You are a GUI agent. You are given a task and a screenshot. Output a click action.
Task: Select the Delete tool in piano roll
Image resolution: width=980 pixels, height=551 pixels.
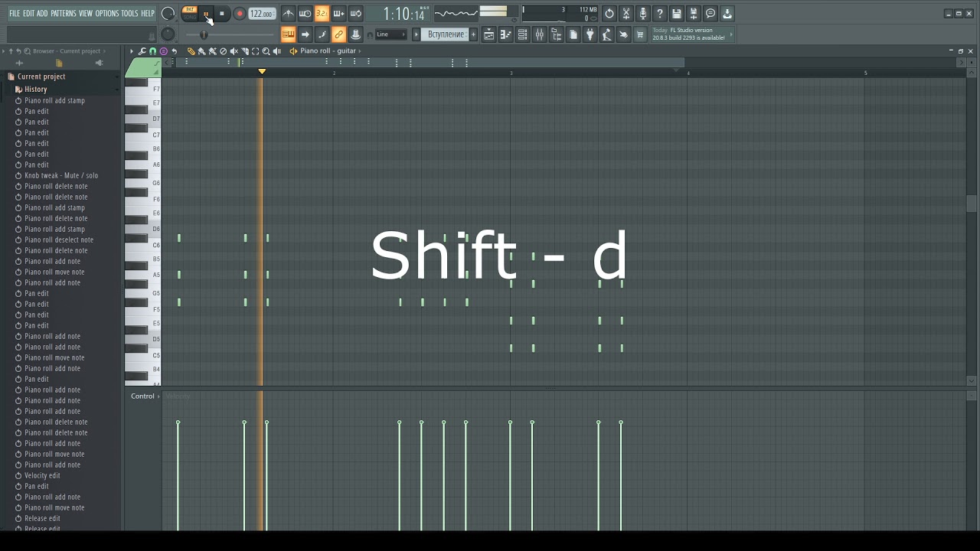pos(224,51)
